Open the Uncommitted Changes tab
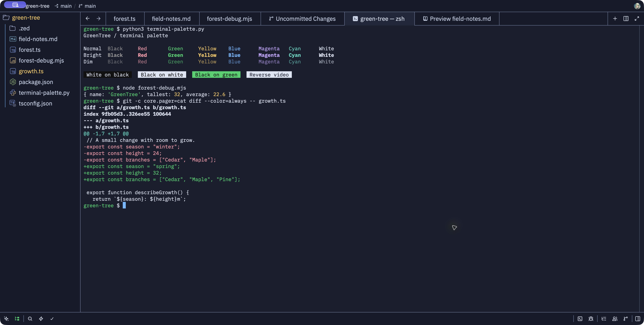This screenshot has width=644, height=325. (x=302, y=19)
